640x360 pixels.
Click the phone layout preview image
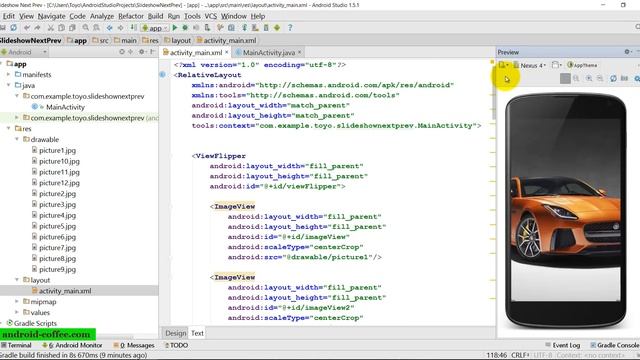pyautogui.click(x=565, y=210)
